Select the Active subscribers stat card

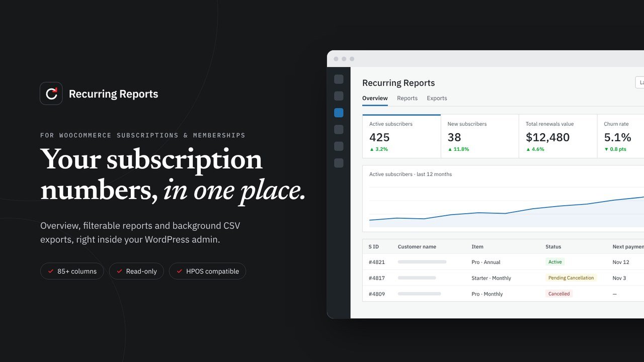click(x=401, y=136)
